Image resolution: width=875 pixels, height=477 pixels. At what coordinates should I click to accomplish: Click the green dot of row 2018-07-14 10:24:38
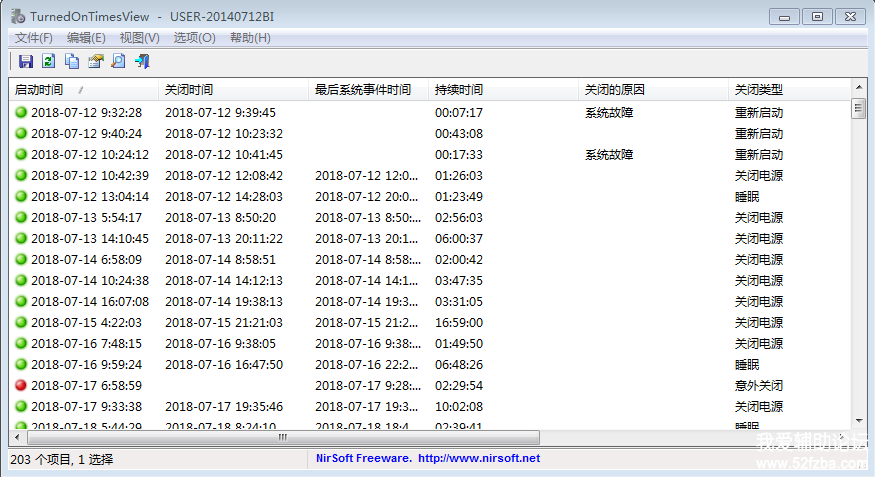[21, 280]
